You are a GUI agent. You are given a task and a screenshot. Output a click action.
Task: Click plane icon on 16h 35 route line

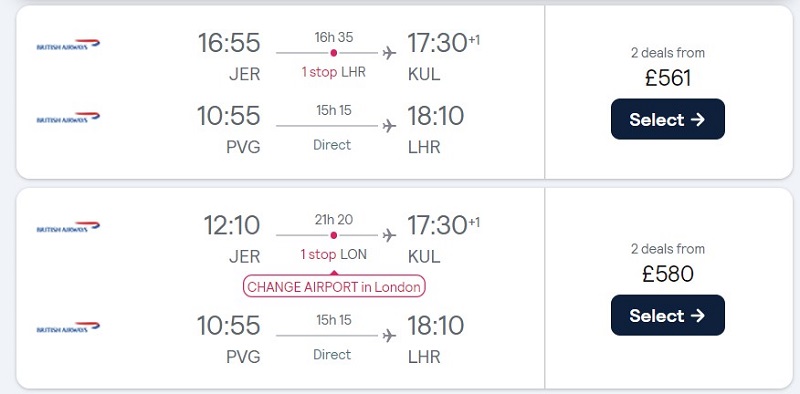(389, 53)
